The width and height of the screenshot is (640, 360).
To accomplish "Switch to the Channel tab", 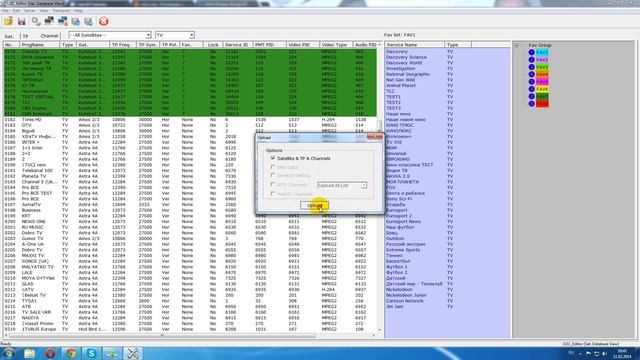I will tap(49, 36).
